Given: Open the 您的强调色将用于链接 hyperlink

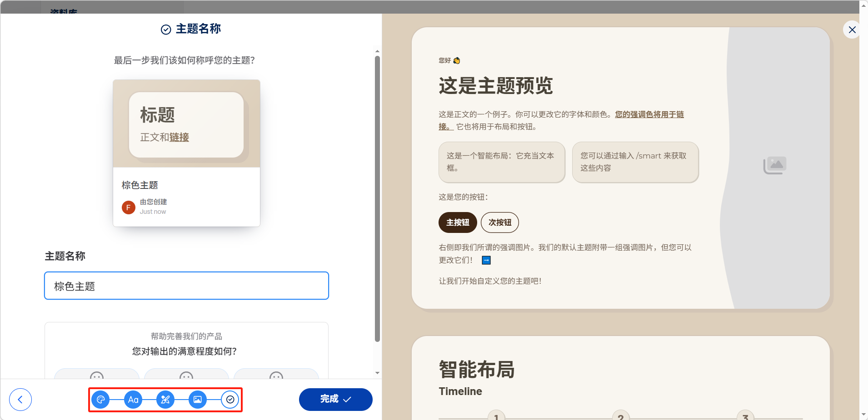Looking at the screenshot, I should click(649, 114).
